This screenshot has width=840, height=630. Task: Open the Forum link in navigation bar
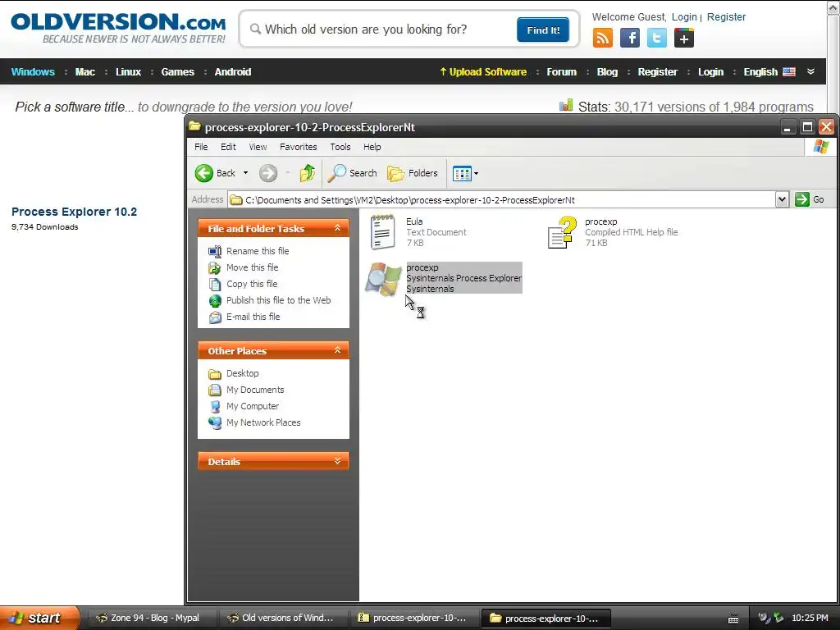pyautogui.click(x=561, y=72)
